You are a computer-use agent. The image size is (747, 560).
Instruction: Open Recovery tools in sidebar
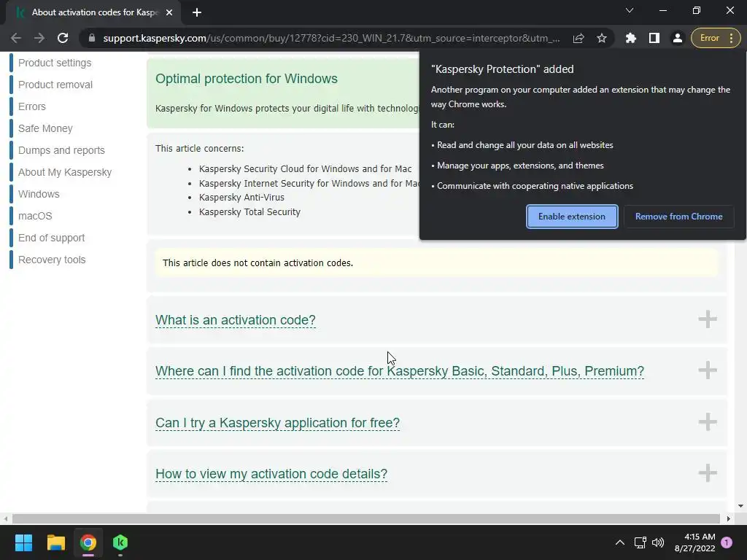pos(52,260)
